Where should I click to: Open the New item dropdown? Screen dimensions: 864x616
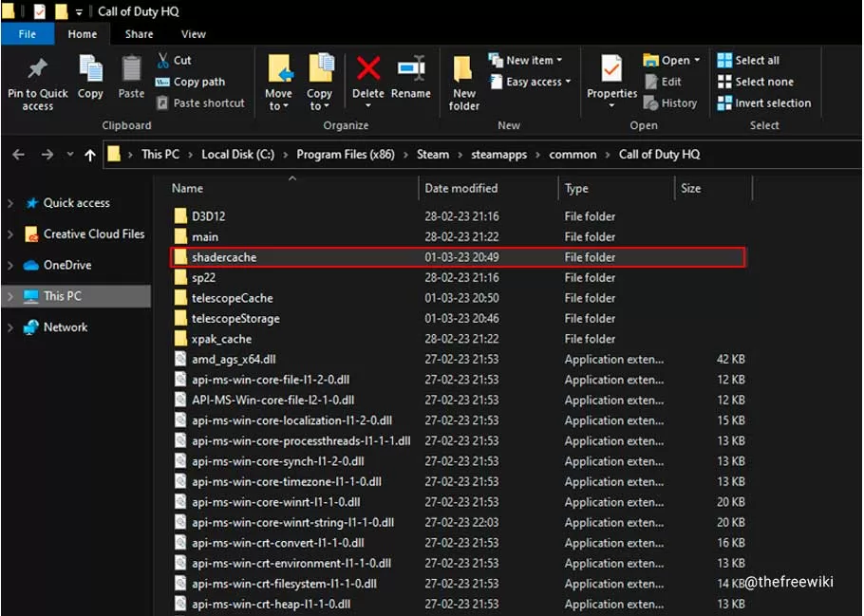(526, 60)
